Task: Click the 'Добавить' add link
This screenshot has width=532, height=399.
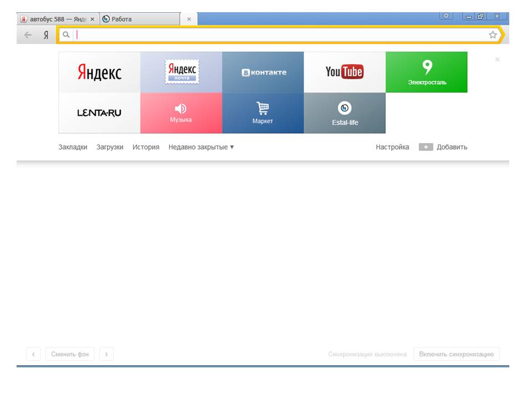Action: click(452, 147)
